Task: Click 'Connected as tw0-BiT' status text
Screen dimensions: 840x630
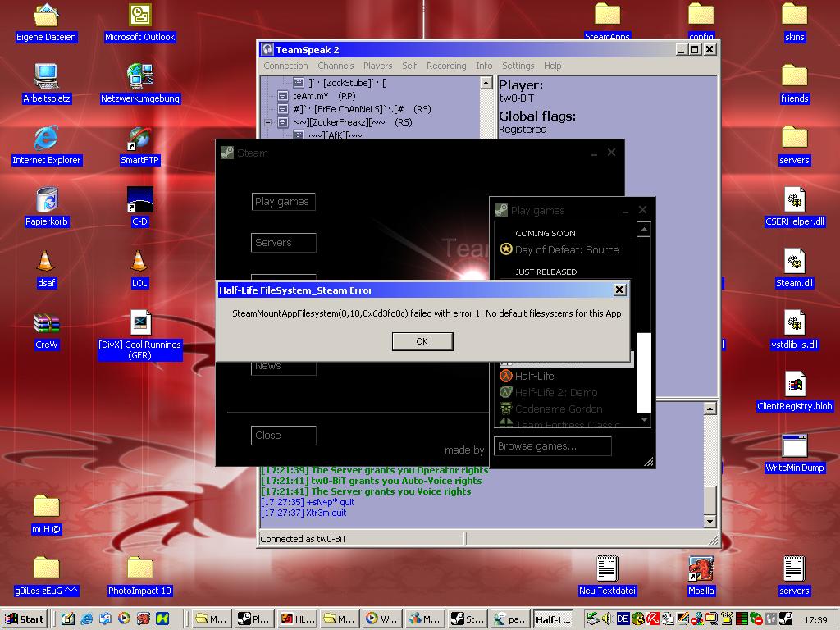Action: click(304, 539)
